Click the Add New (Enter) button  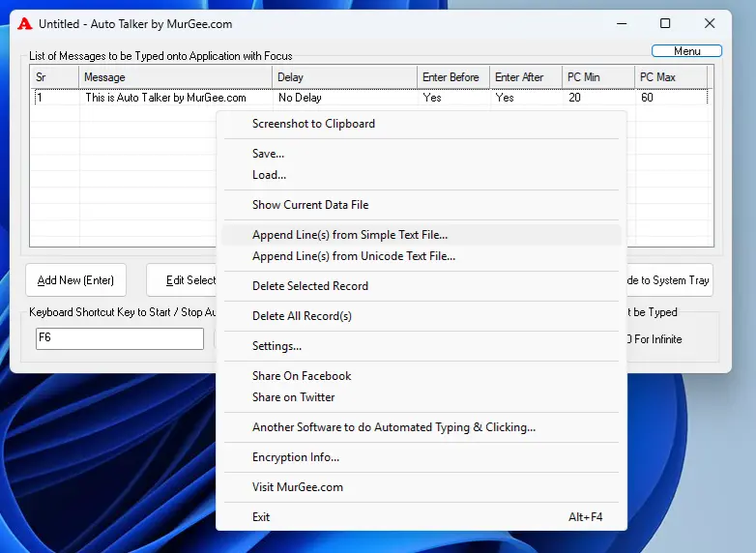point(75,280)
